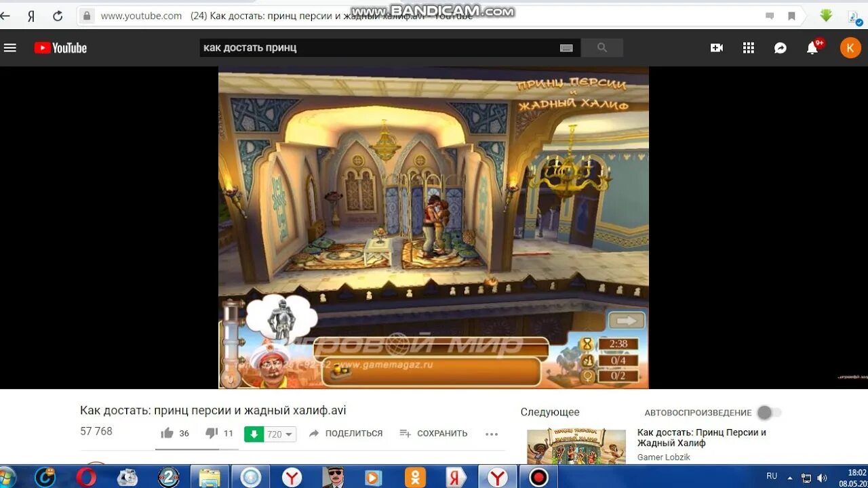Open the notifications bell with 9+ badge
The image size is (868, 488).
[813, 47]
